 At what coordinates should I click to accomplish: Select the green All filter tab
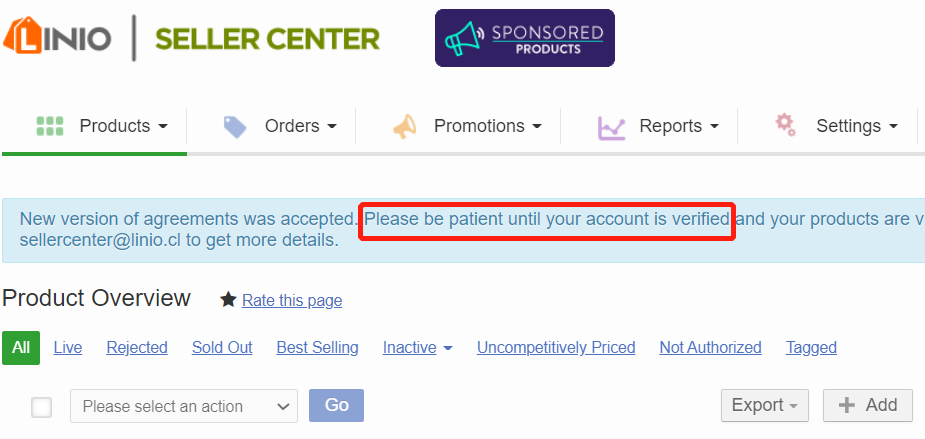coord(21,348)
